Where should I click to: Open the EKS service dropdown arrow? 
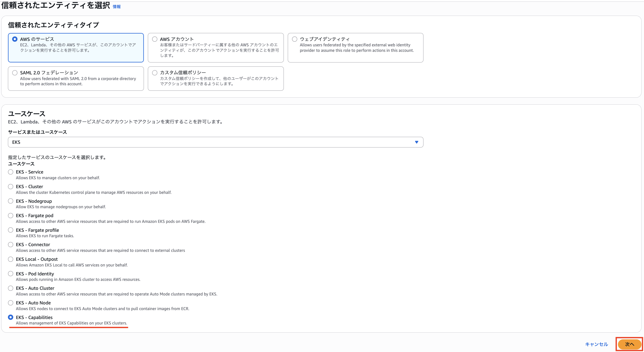(x=417, y=142)
